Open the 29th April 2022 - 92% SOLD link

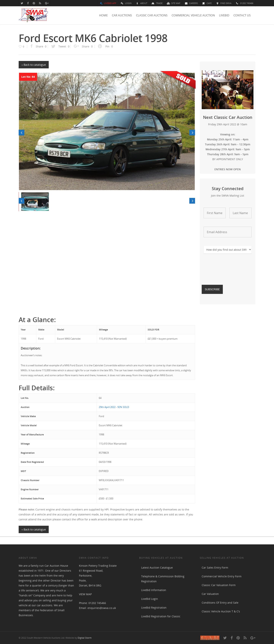(x=114, y=407)
